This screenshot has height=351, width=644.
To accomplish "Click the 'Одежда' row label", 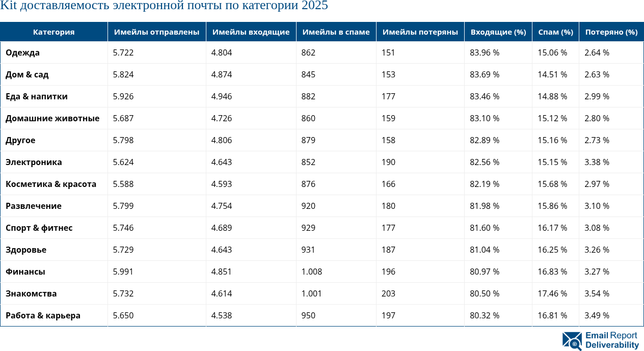I will pyautogui.click(x=22, y=52).
